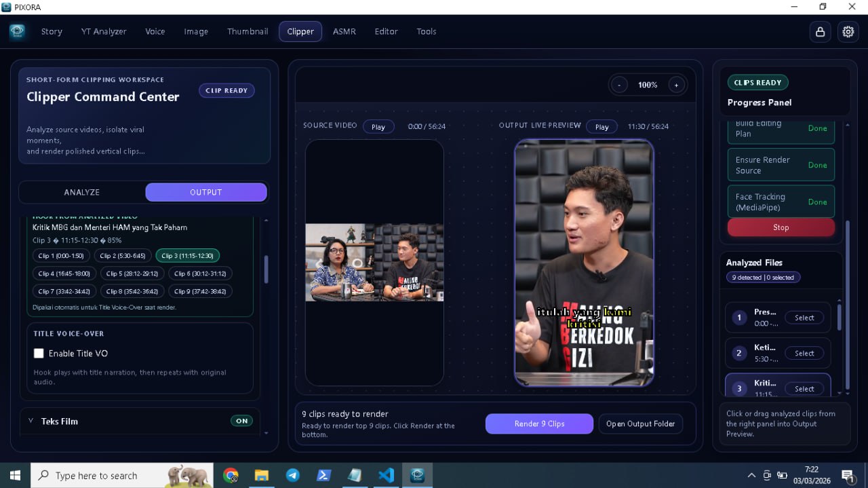Click the PIXORA eye logo in the navbar

pos(17,31)
